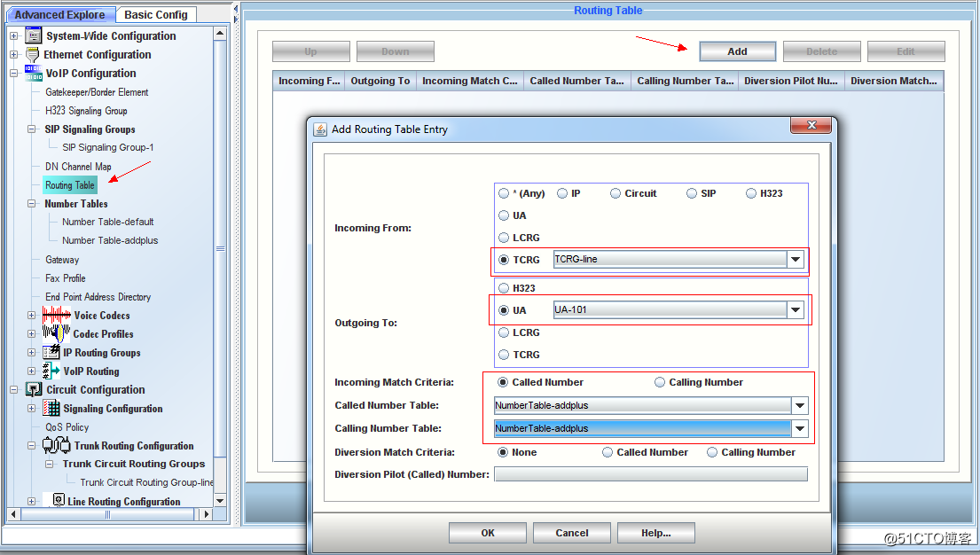Open the Called Number Table dropdown
This screenshot has width=980, height=555.
click(x=799, y=405)
